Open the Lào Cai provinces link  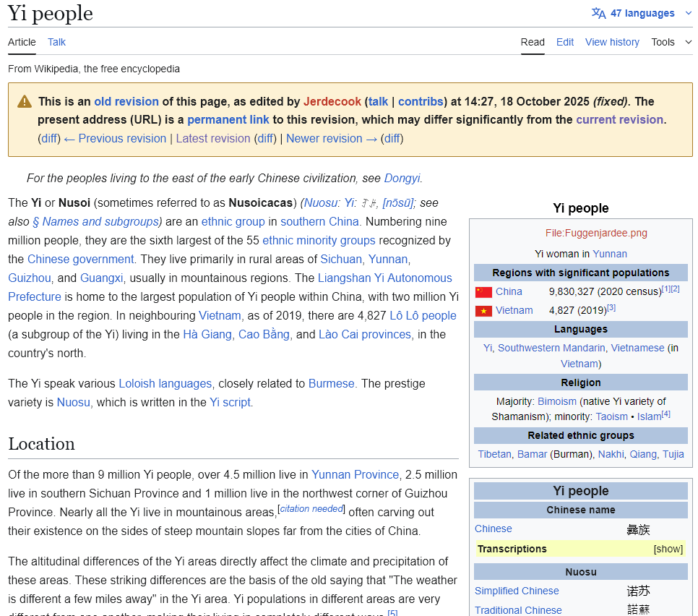[365, 335]
